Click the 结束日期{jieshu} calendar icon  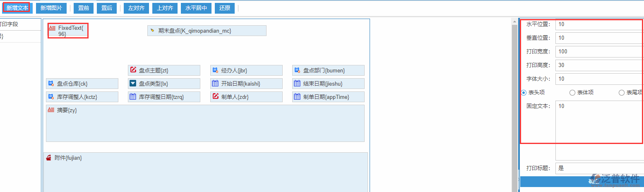click(297, 83)
